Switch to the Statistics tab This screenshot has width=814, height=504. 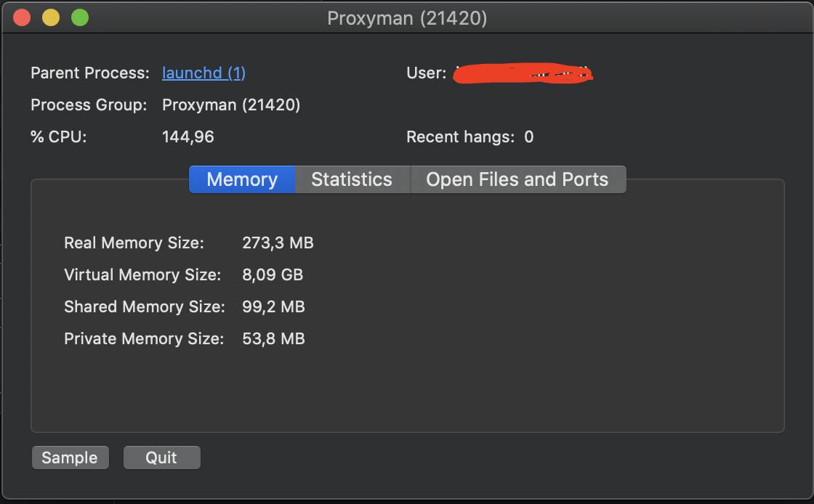[x=352, y=179]
